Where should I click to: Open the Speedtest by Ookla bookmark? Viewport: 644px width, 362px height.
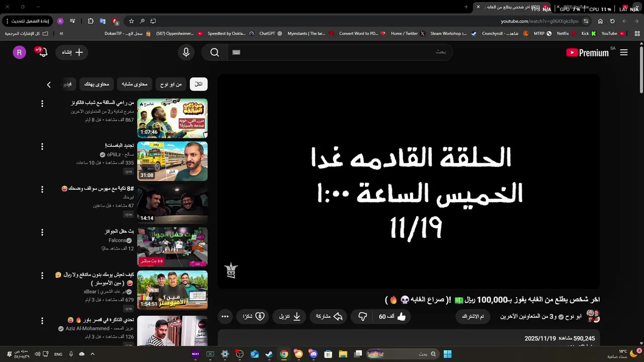click(x=230, y=34)
